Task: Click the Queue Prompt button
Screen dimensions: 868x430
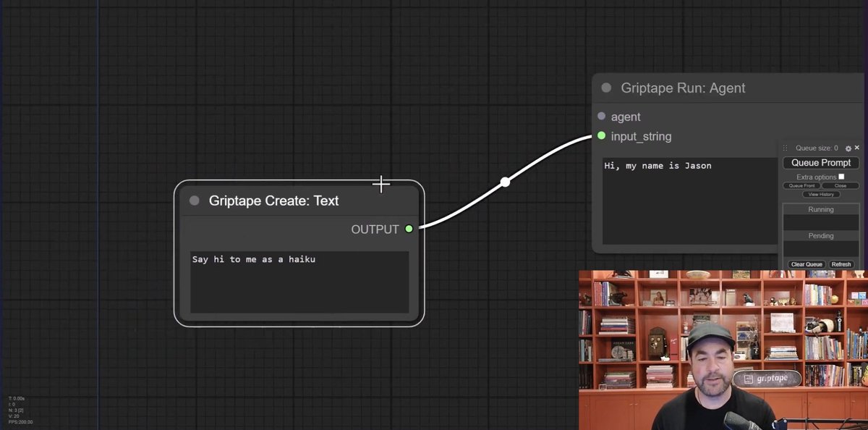Action: click(x=821, y=163)
